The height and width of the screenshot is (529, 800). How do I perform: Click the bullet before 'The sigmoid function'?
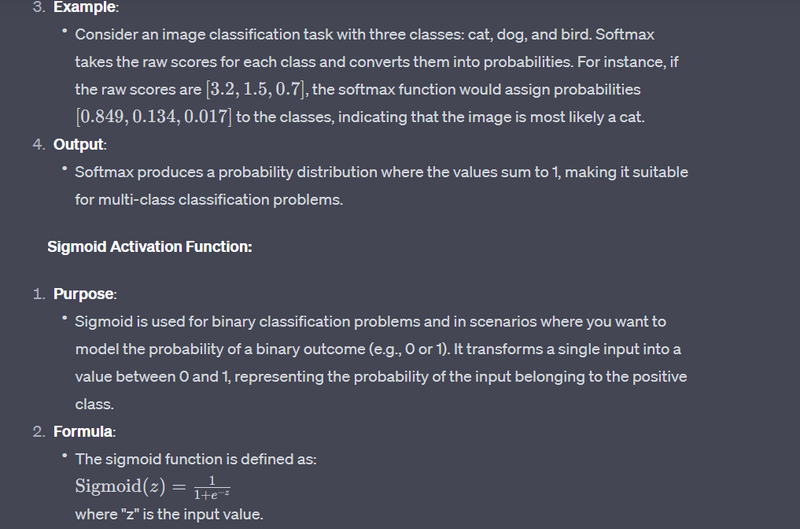click(x=64, y=459)
